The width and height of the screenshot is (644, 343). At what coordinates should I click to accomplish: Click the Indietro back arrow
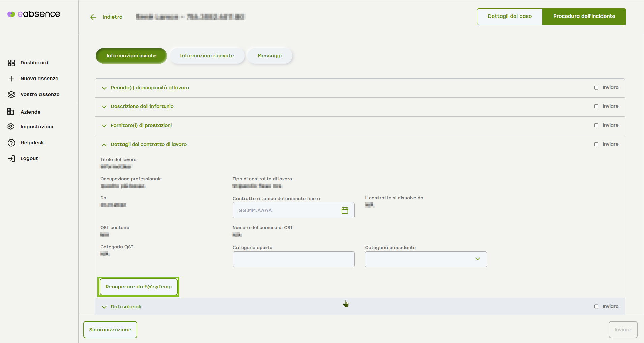(93, 17)
